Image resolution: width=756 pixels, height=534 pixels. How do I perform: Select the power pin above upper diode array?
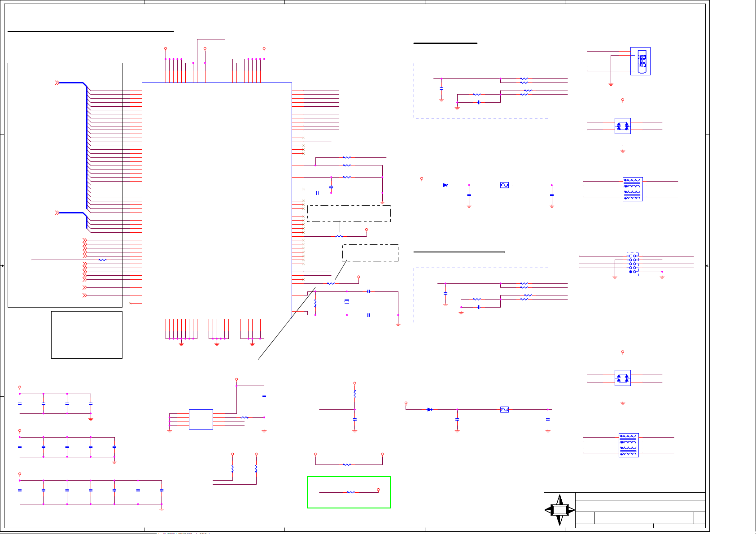click(x=623, y=100)
